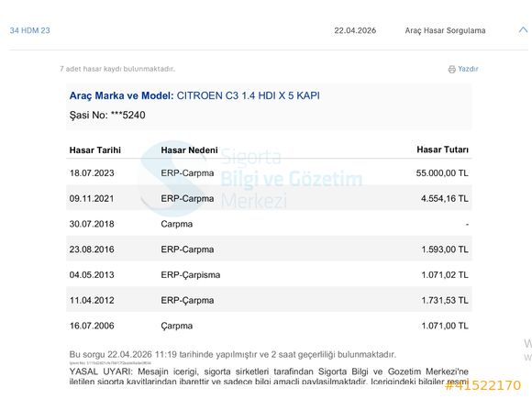
Task: Click the Sigorta Bilgi ve Gözetim Merkezi logo
Action: click(x=251, y=179)
